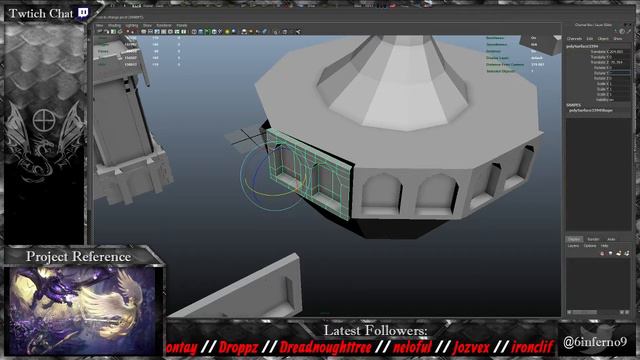The image size is (640, 360).
Task: Click the Image Plane icon
Action: tap(120, 32)
